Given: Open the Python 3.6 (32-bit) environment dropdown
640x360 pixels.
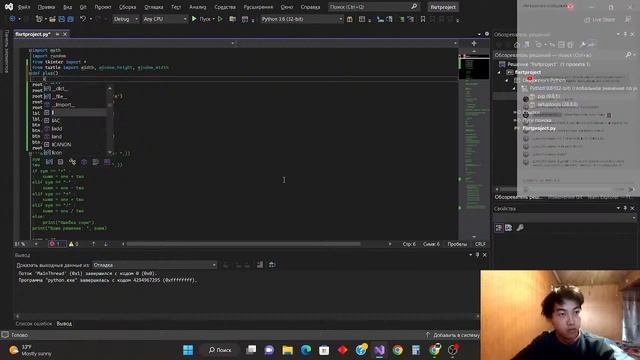Looking at the screenshot, I should (x=301, y=19).
